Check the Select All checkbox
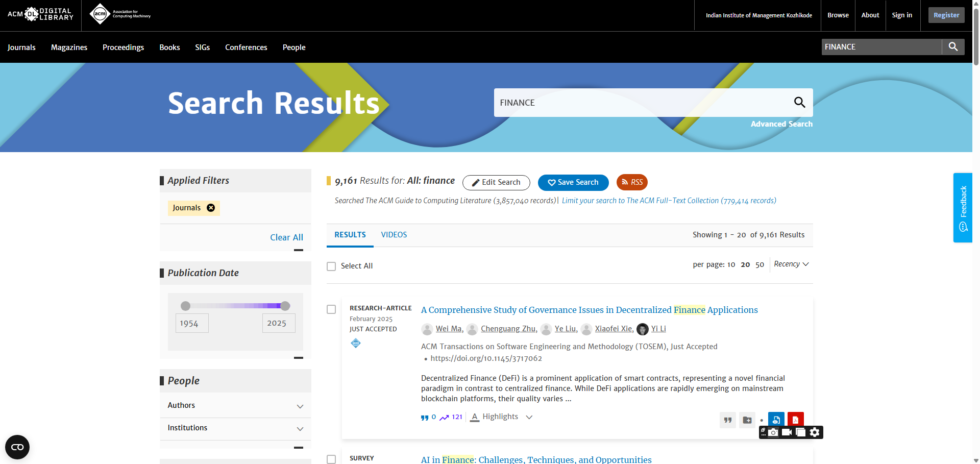This screenshot has height=464, width=980. pyautogui.click(x=331, y=266)
